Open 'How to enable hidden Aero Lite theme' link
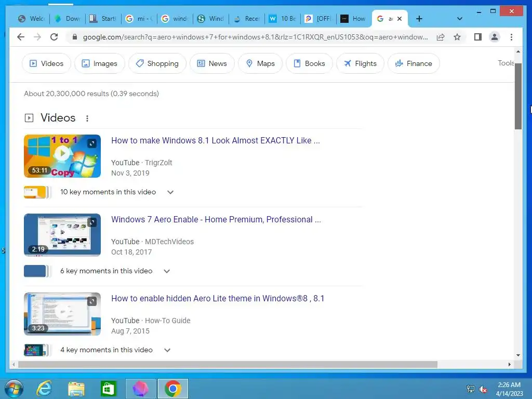The image size is (532, 399). [x=218, y=299]
